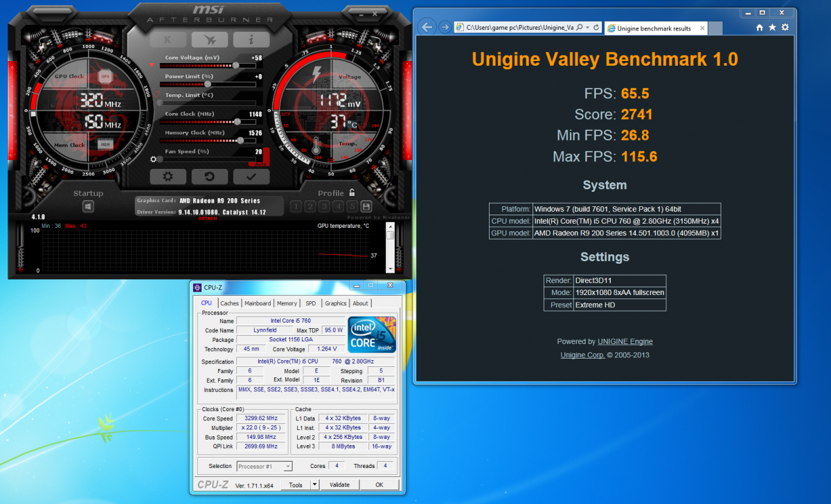
Task: Open Afterburner settings gear button
Action: coord(168,177)
